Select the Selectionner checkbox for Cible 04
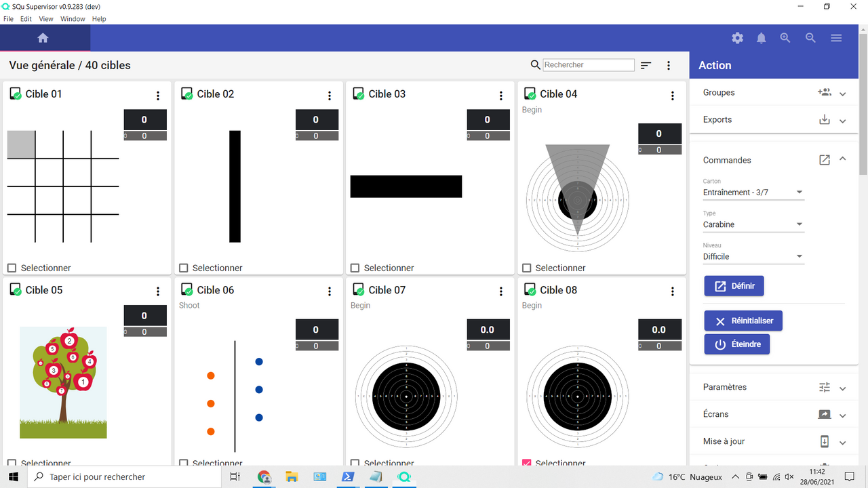868x488 pixels. 527,268
